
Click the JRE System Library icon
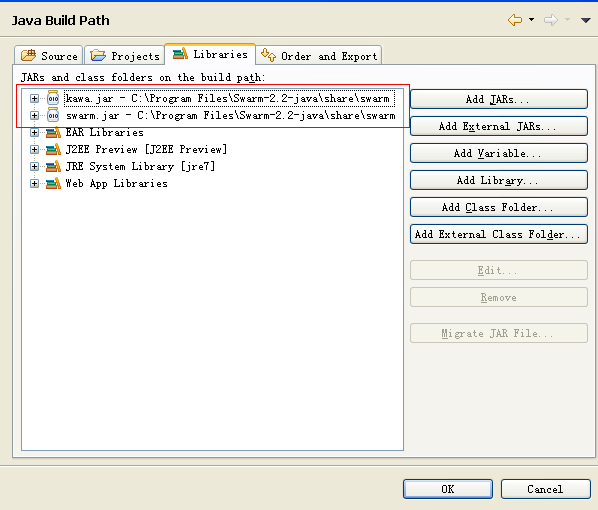[53, 166]
